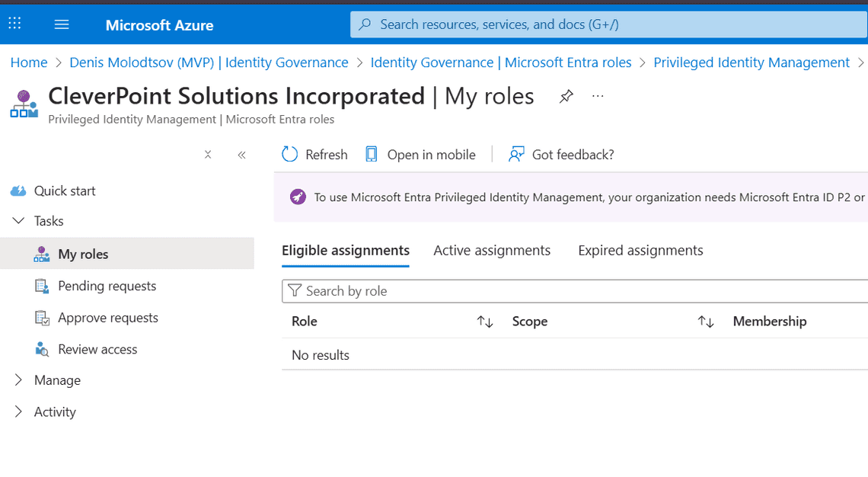The image size is (868, 477).
Task: Expand the Activity section
Action: pyautogui.click(x=19, y=412)
